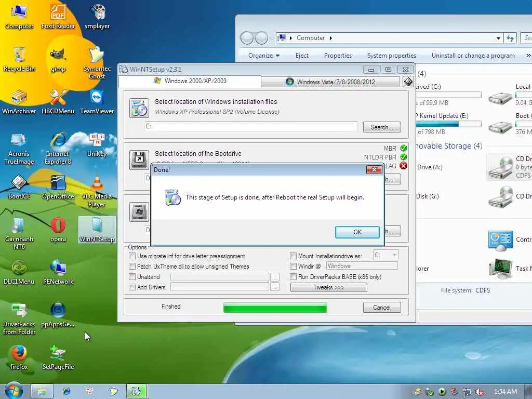
Task: Launch WinArchiver desktop icon
Action: coord(19,101)
